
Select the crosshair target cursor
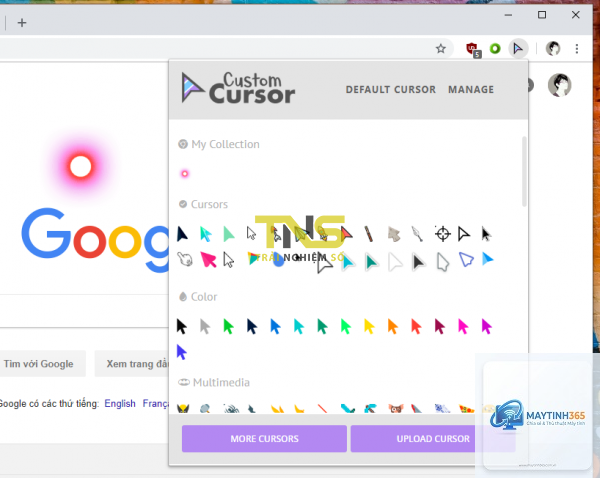click(443, 233)
